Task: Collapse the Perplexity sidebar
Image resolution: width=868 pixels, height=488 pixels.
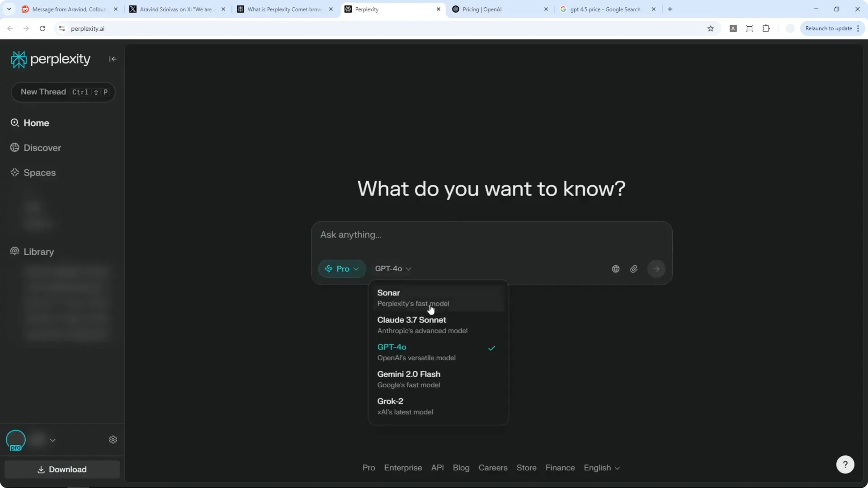Action: (113, 59)
